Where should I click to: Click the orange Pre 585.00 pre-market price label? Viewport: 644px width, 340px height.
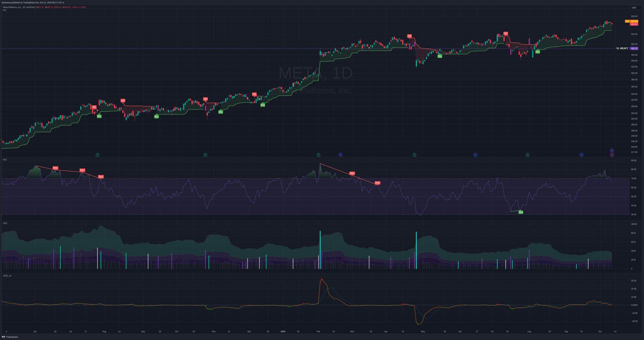(631, 21)
